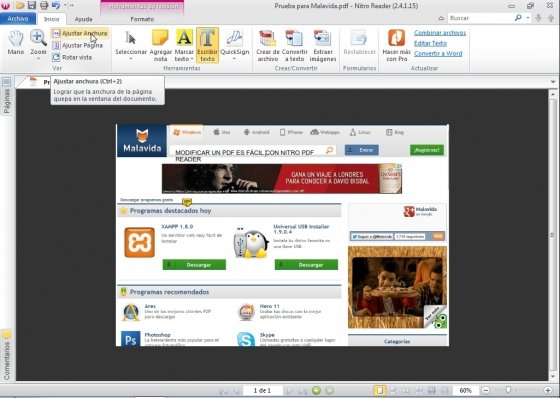Screen dimensions: 560x398
Task: Open the undo history dropdown arrow
Action: coord(65,5)
